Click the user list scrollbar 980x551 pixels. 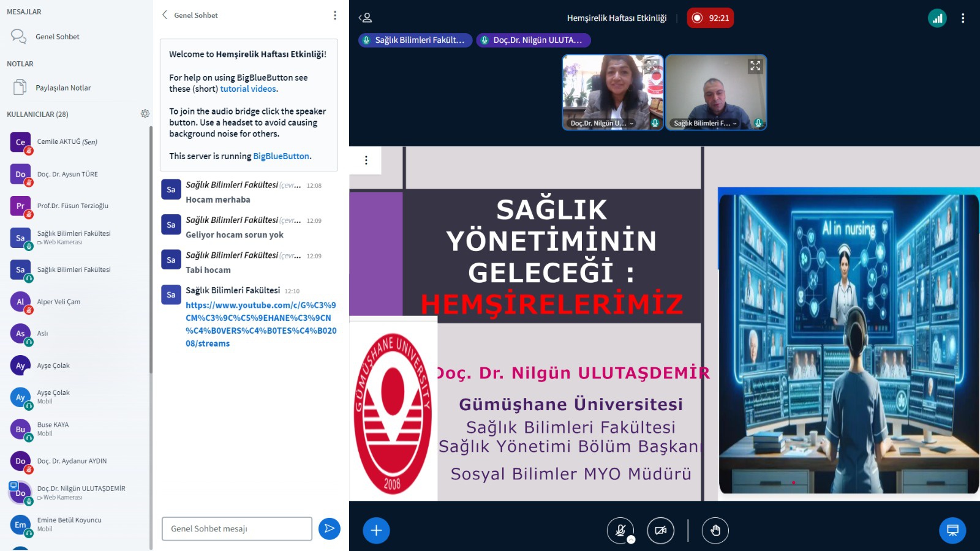click(x=151, y=245)
